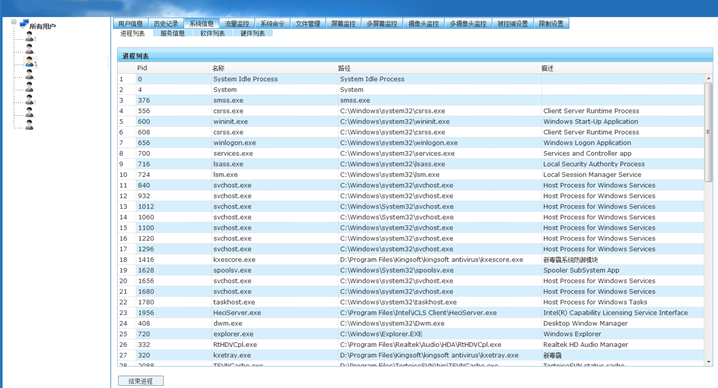This screenshot has height=388, width=718.
Task: Open the 文件管理 tab
Action: click(x=308, y=23)
